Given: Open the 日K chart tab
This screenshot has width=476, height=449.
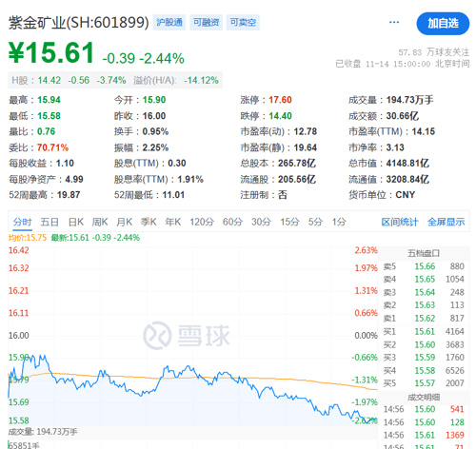Looking at the screenshot, I should (x=76, y=222).
